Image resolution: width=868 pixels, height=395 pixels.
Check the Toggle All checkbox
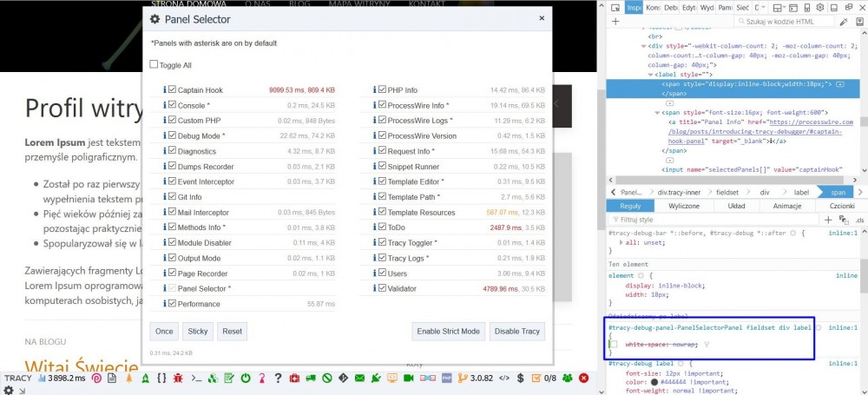[155, 64]
